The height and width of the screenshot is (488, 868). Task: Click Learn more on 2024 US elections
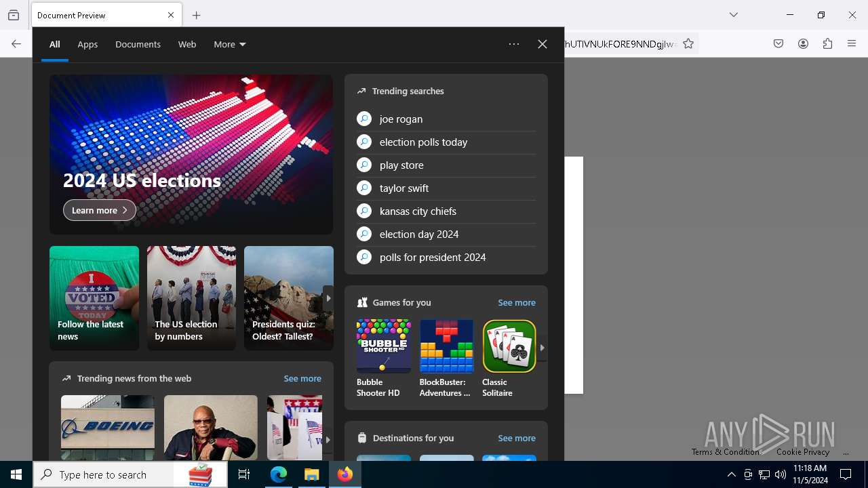coord(100,210)
